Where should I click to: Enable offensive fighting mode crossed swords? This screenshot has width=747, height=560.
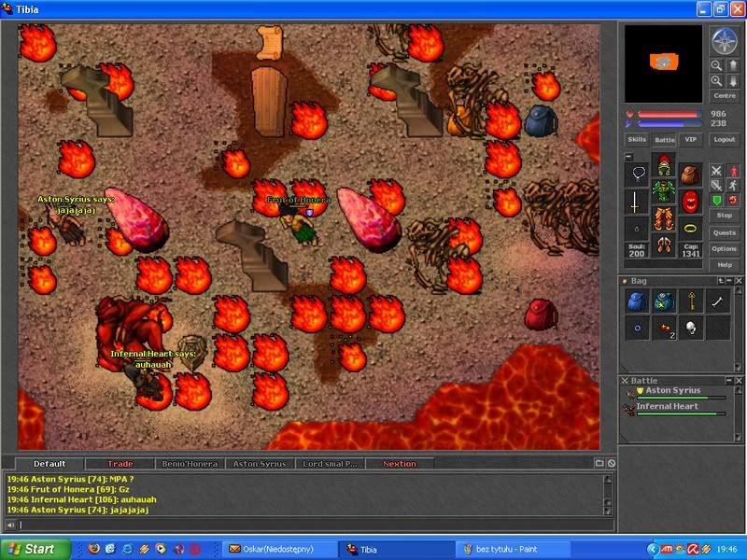(x=716, y=171)
